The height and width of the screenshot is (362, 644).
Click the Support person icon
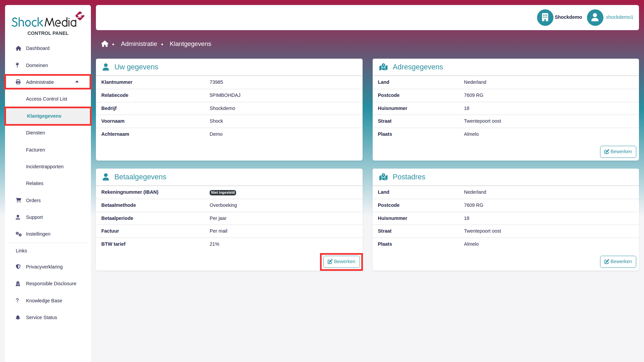(x=18, y=217)
